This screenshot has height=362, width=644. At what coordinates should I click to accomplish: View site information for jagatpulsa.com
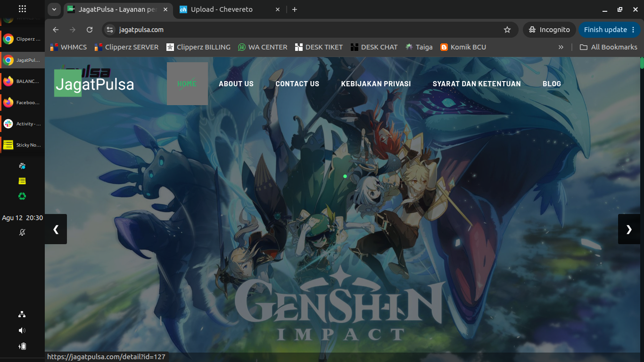point(110,30)
